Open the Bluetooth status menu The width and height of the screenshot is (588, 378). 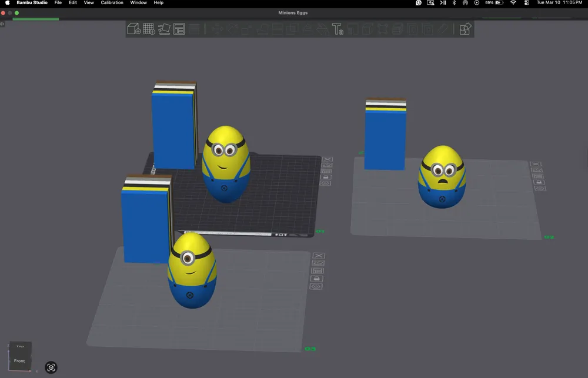tap(454, 2)
